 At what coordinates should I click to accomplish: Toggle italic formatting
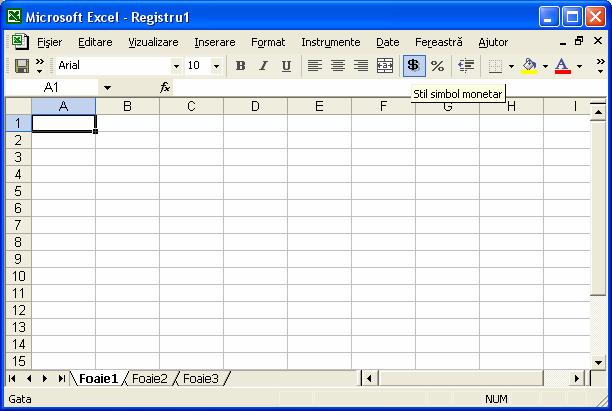263,66
